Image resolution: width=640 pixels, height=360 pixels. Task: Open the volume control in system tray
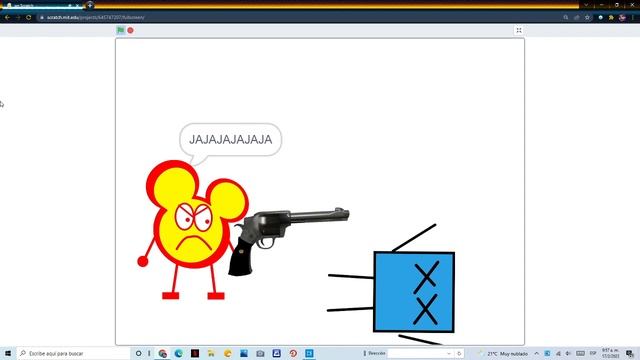568,353
